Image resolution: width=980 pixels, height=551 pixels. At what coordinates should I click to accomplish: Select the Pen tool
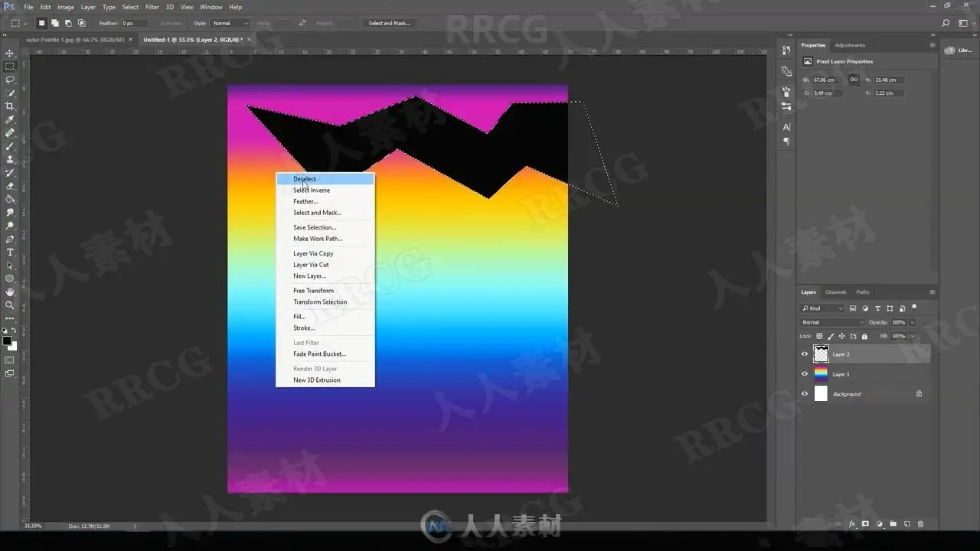(10, 239)
